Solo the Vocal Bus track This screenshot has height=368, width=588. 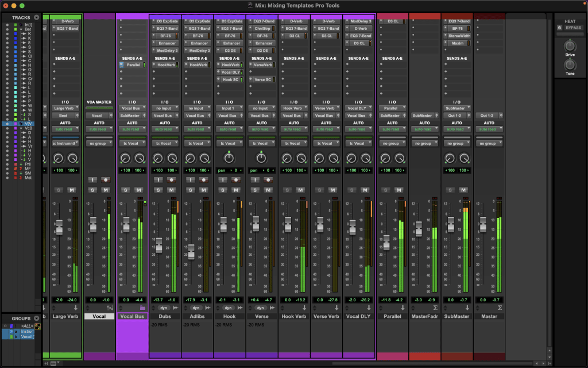[125, 189]
